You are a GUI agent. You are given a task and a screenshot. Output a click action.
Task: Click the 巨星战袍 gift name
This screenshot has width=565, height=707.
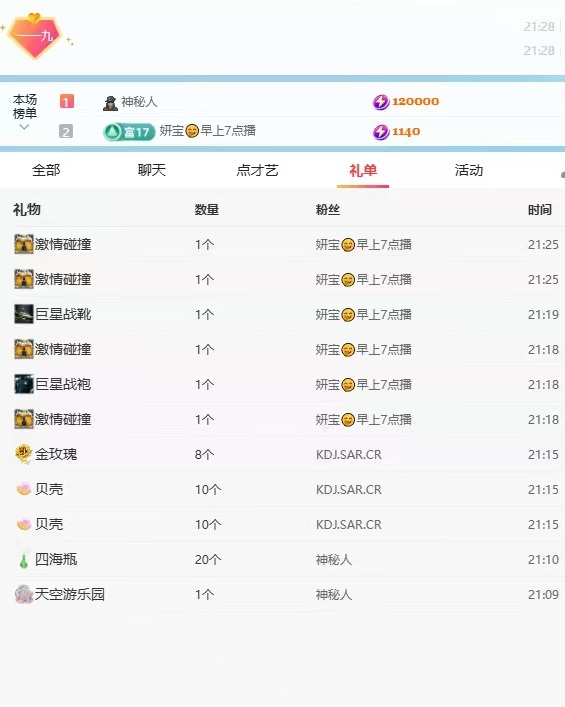[63, 384]
